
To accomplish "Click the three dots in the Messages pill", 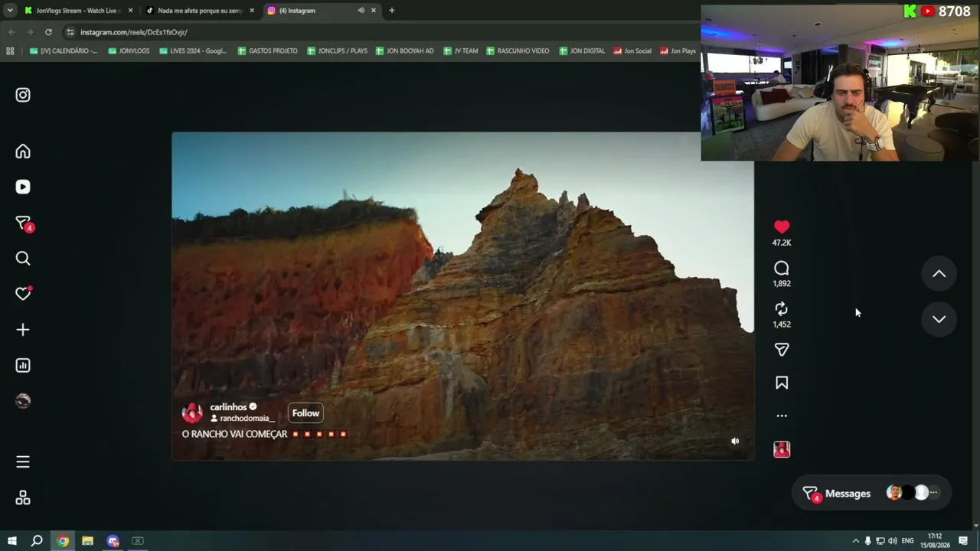I will 933,494.
